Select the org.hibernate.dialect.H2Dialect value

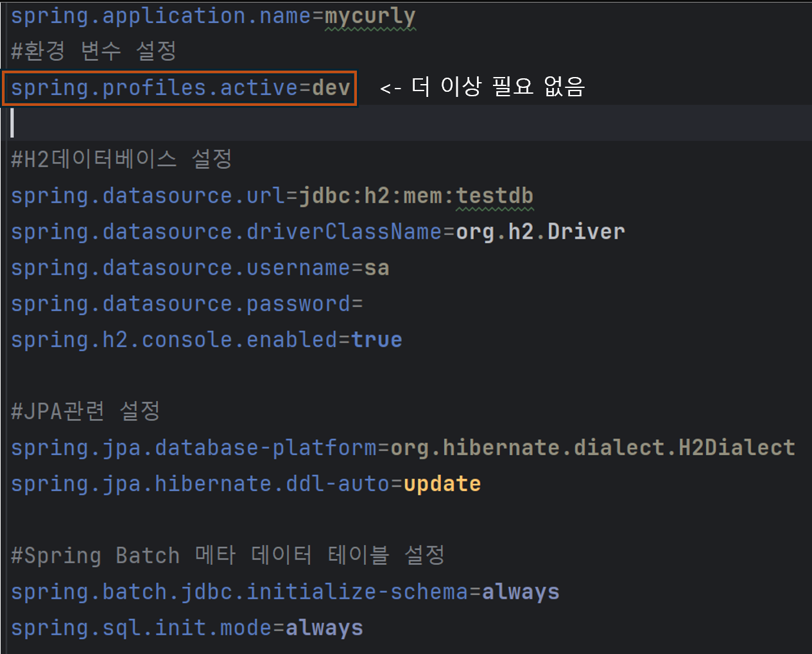593,447
